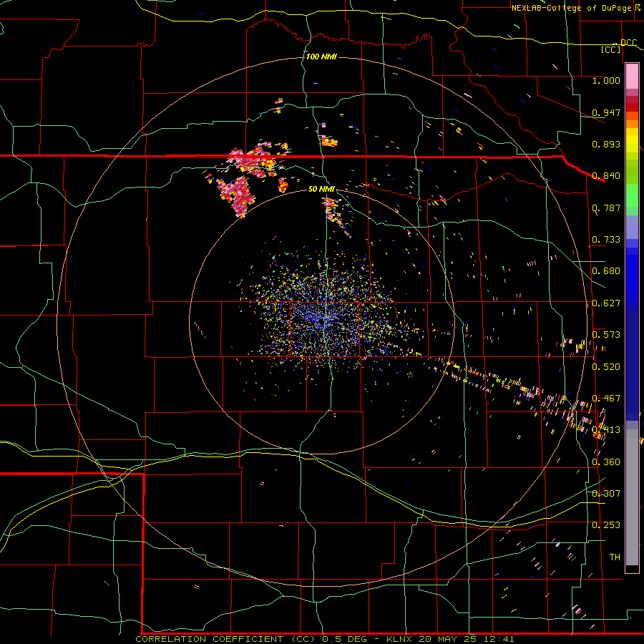Select the 0.360 value on color scale

point(606,462)
